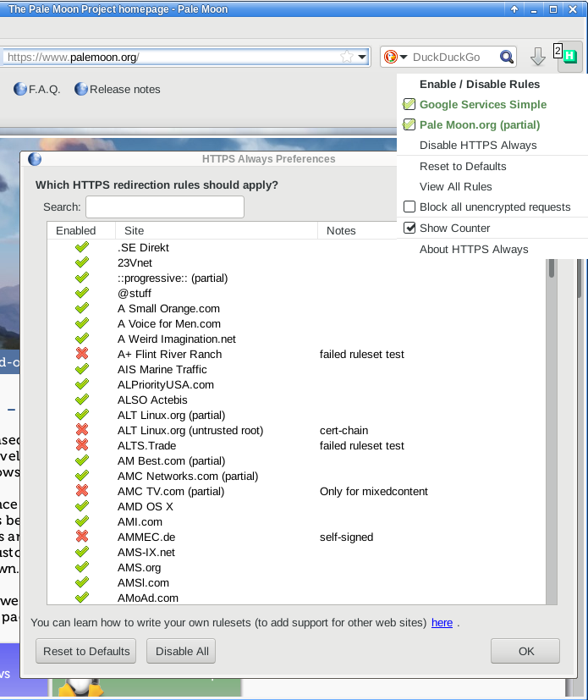The height and width of the screenshot is (700, 588).
Task: Confirm with the OK button
Action: [525, 651]
